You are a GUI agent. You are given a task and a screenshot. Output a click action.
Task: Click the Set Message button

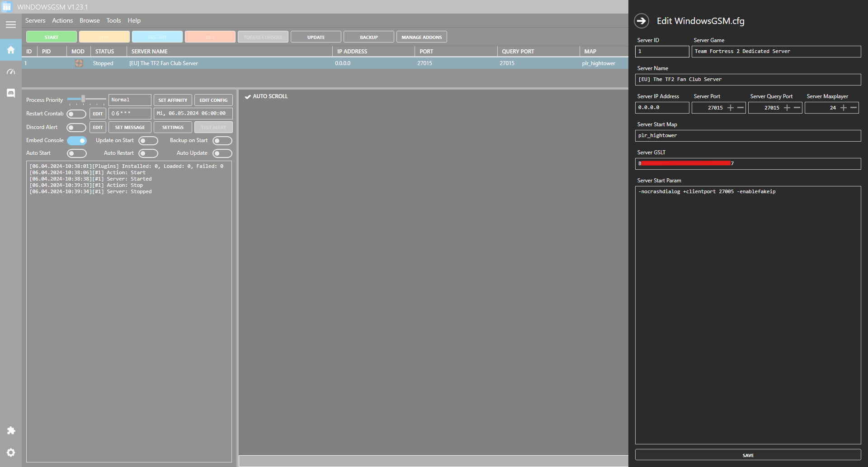130,127
